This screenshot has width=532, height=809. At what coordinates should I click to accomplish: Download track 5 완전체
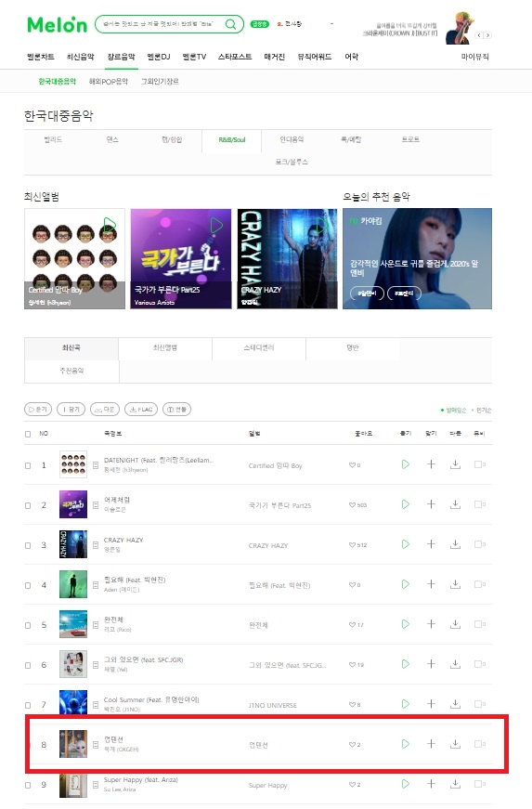[455, 624]
